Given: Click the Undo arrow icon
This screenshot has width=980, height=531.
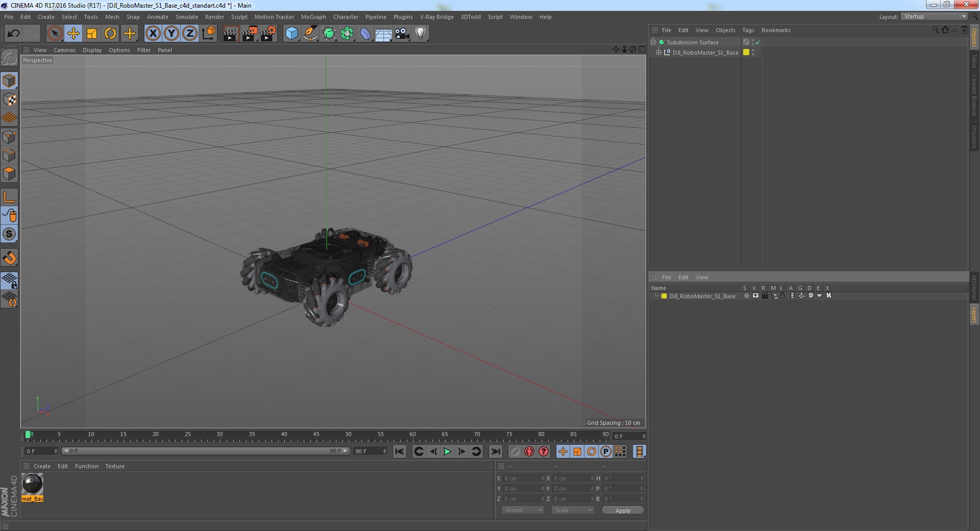Looking at the screenshot, I should point(14,34).
